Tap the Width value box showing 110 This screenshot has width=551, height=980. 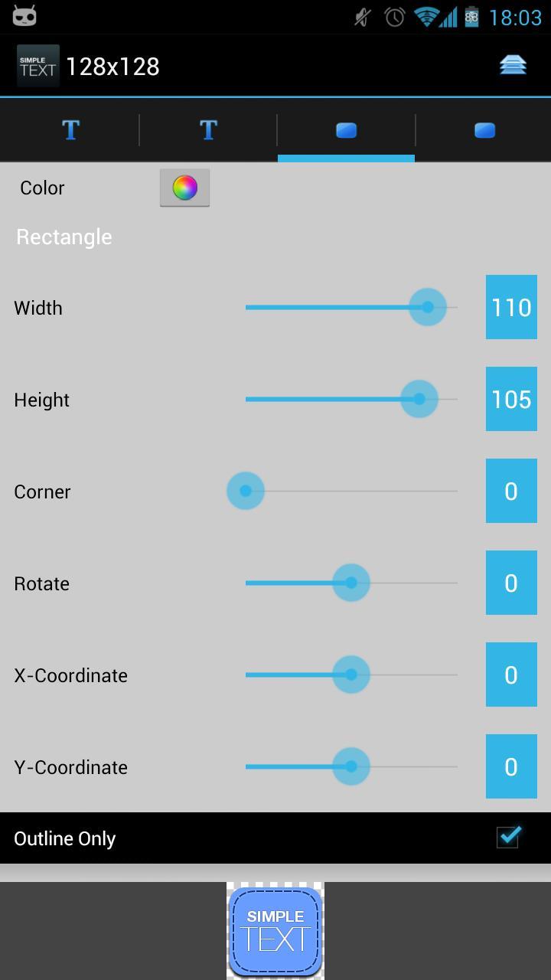coord(511,307)
